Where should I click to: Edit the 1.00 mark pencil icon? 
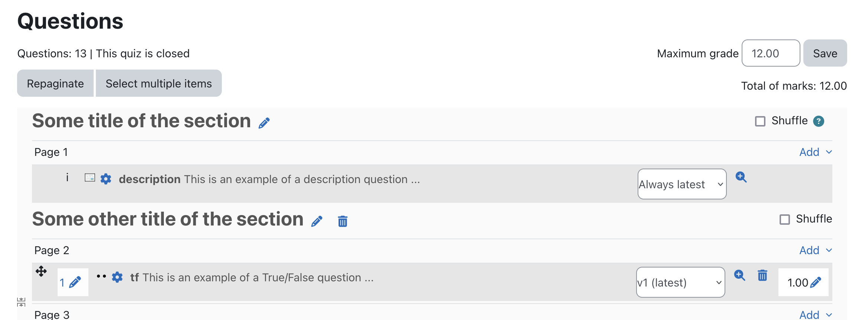816,282
